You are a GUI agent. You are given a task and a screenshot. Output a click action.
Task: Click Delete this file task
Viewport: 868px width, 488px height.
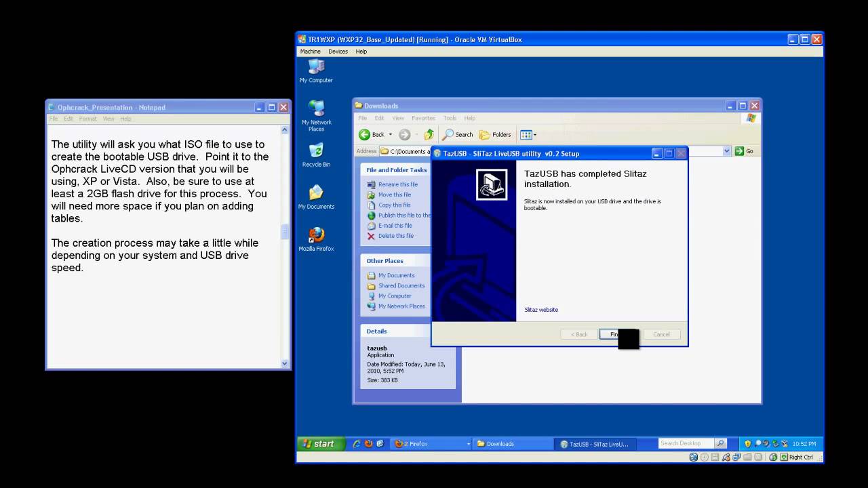coord(390,236)
